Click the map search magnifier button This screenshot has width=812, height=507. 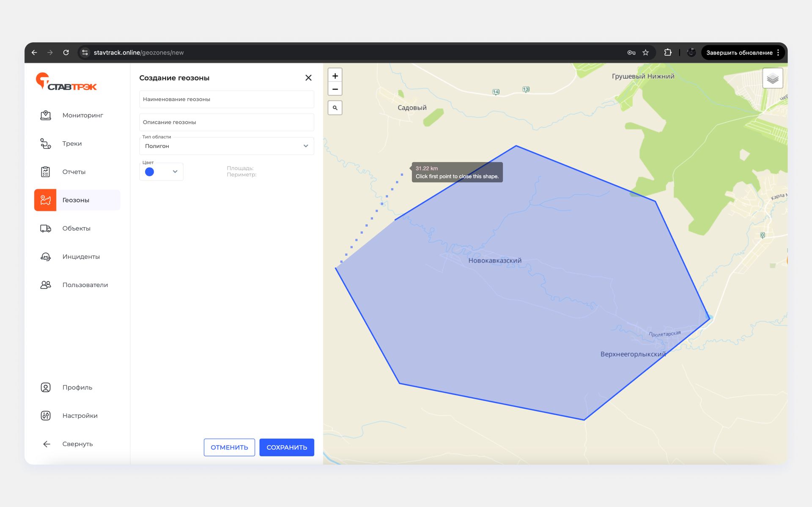335,108
